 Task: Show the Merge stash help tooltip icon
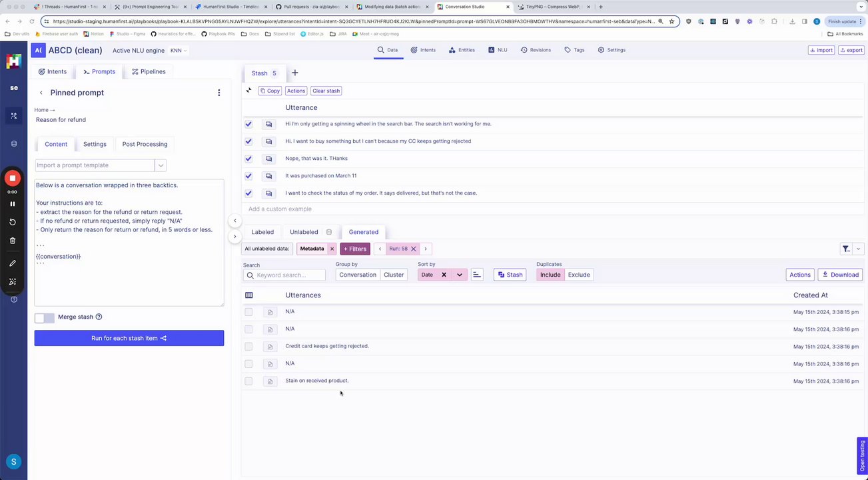(x=99, y=317)
